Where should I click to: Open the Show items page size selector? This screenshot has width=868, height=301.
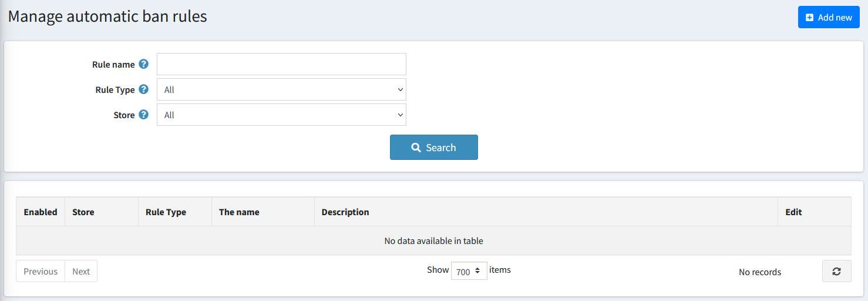click(469, 271)
